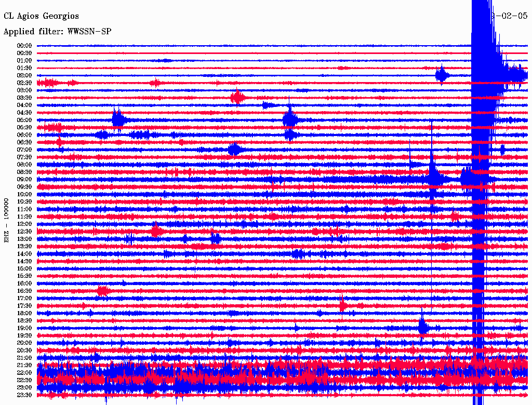Click the 'Applied filter: WWSSN-SP' label

click(x=57, y=32)
